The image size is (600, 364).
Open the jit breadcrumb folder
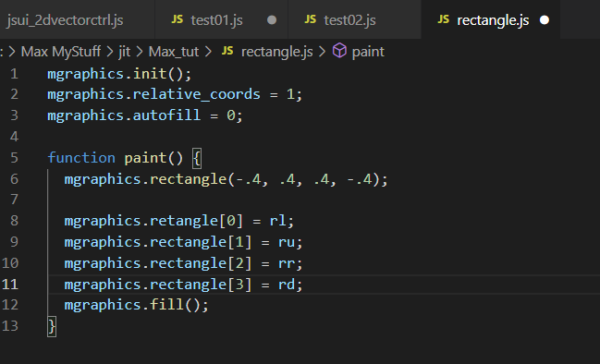[x=125, y=52]
